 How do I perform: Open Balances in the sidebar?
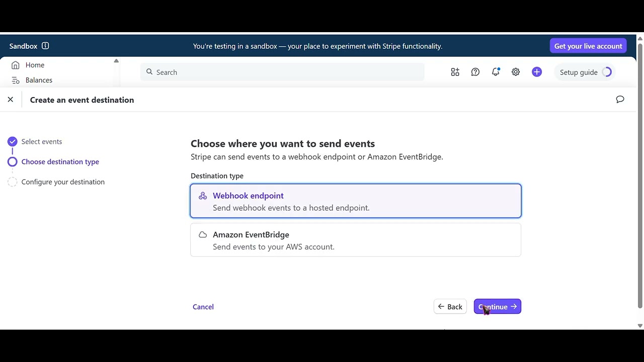[39, 80]
